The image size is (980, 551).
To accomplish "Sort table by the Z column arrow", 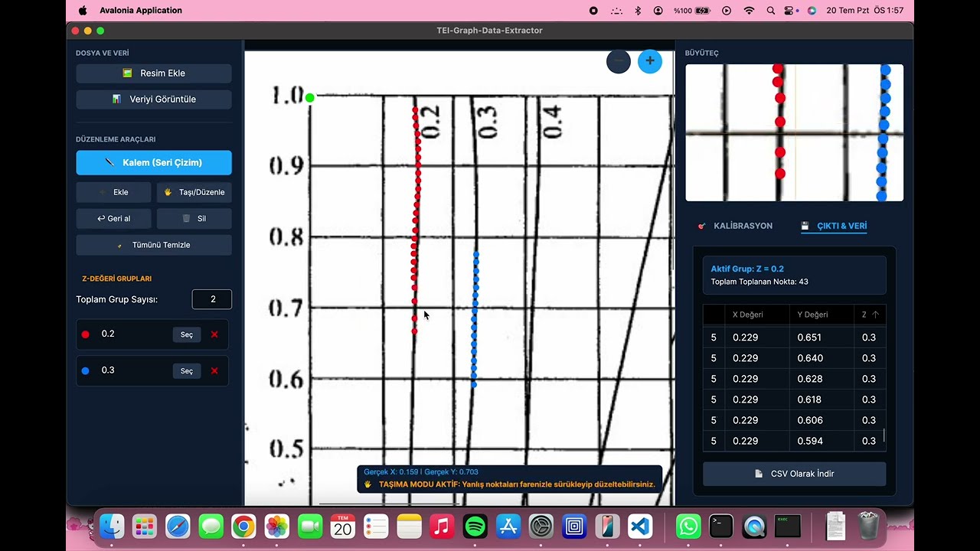I will (875, 315).
